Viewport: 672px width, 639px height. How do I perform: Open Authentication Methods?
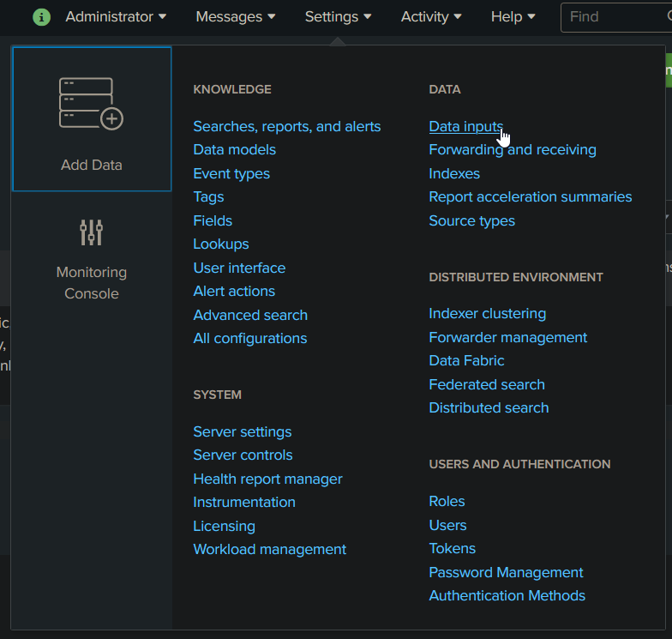[507, 595]
